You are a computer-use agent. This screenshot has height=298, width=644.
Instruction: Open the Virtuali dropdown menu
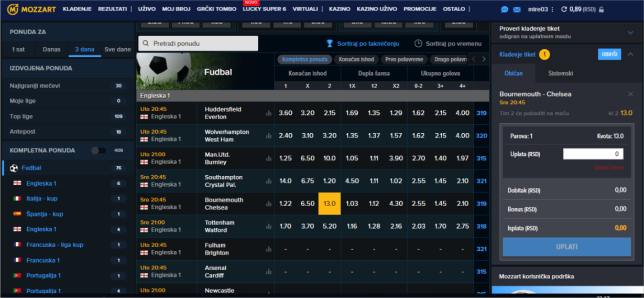tap(308, 9)
